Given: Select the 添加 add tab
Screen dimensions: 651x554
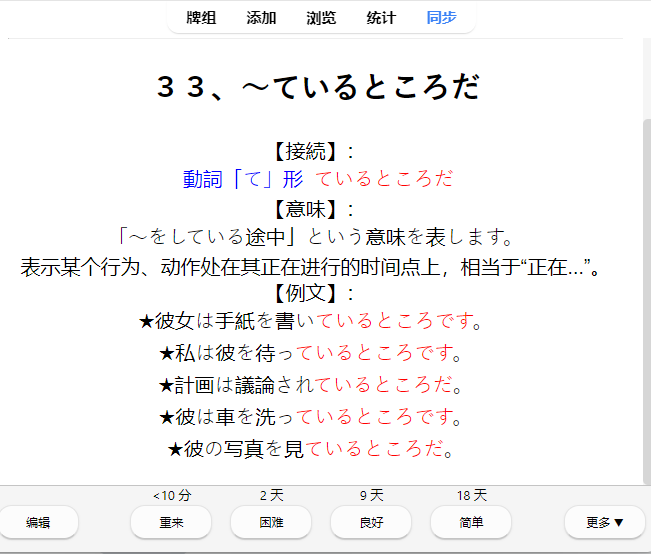Looking at the screenshot, I should tap(261, 18).
